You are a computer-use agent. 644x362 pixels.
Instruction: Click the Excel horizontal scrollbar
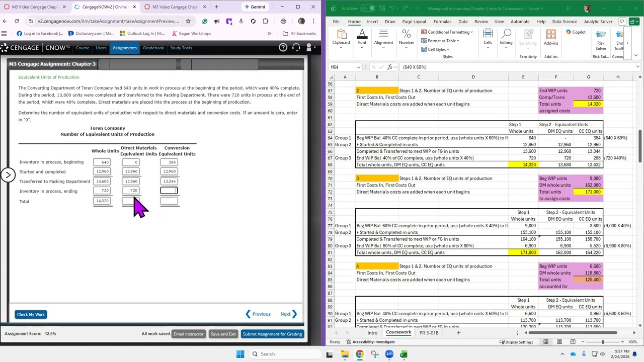pos(573,333)
